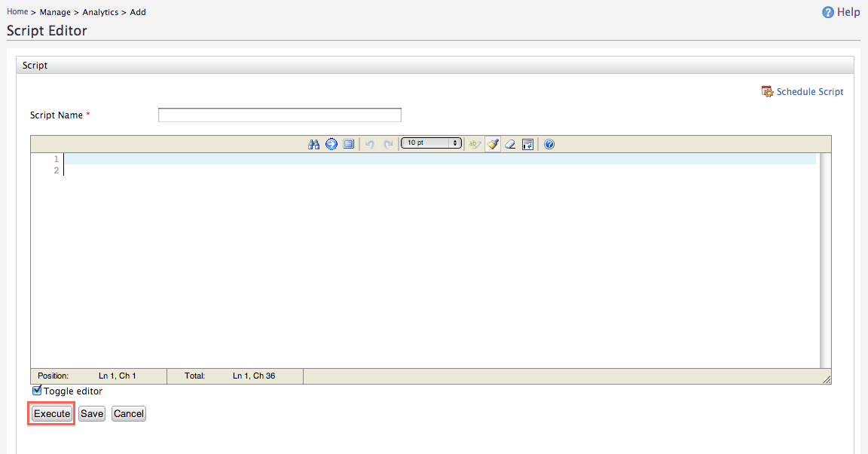Click the Cancel button

coord(129,413)
